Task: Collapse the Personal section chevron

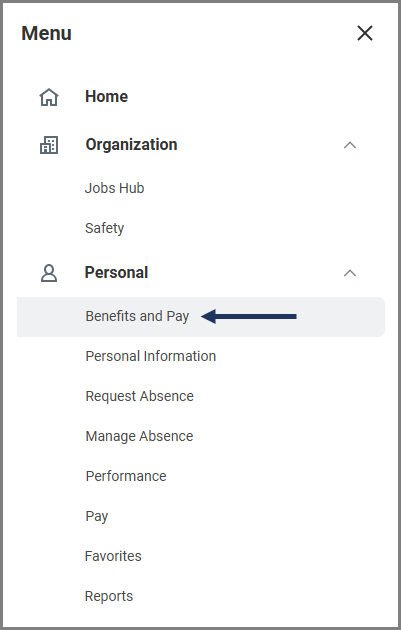Action: [350, 273]
